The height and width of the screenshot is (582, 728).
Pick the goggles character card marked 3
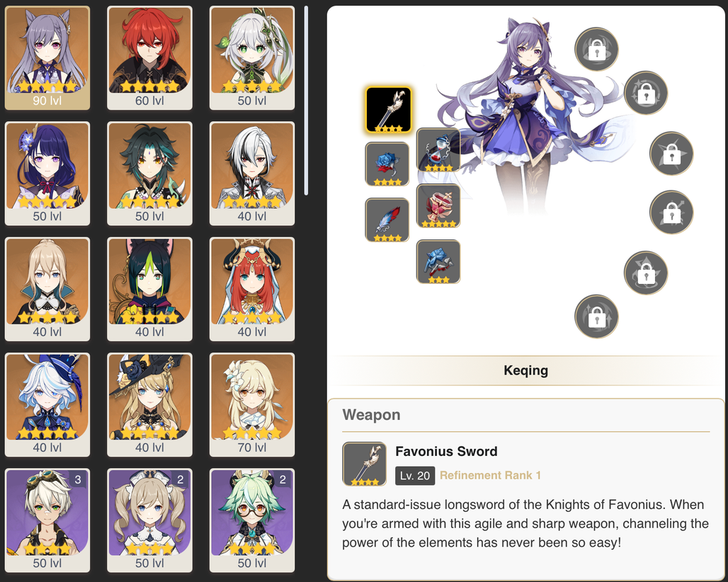pos(47,520)
